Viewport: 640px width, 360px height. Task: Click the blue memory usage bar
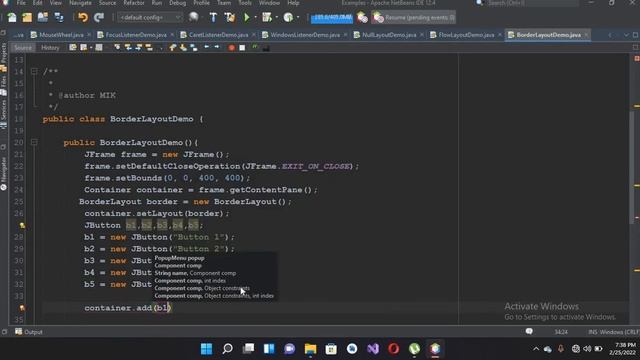point(332,18)
